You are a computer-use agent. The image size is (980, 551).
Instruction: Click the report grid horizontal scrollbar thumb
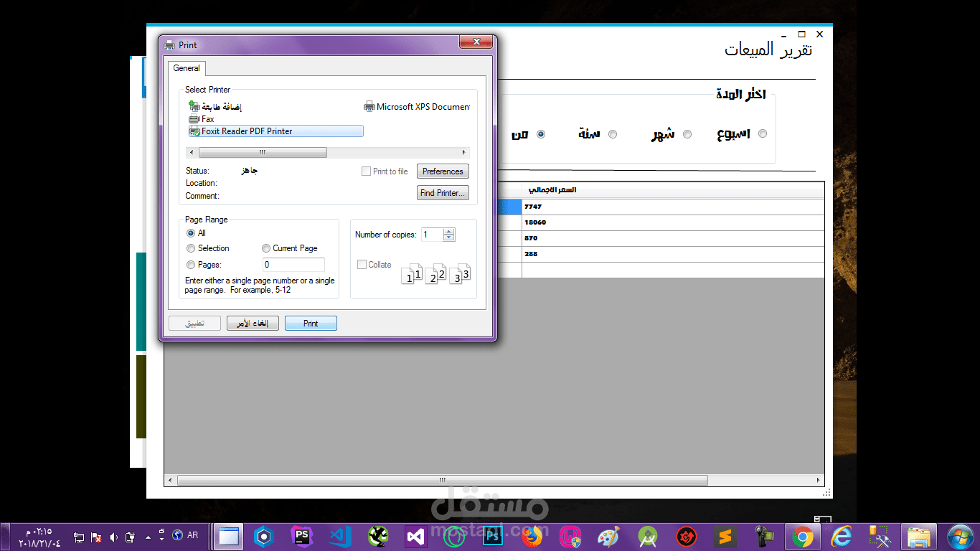pyautogui.click(x=442, y=480)
